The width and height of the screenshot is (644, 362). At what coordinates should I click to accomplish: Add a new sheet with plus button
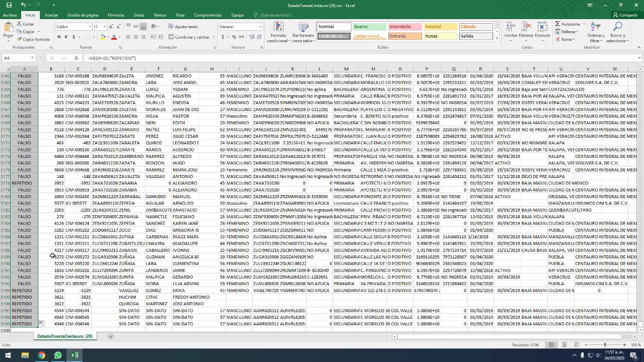click(x=111, y=336)
